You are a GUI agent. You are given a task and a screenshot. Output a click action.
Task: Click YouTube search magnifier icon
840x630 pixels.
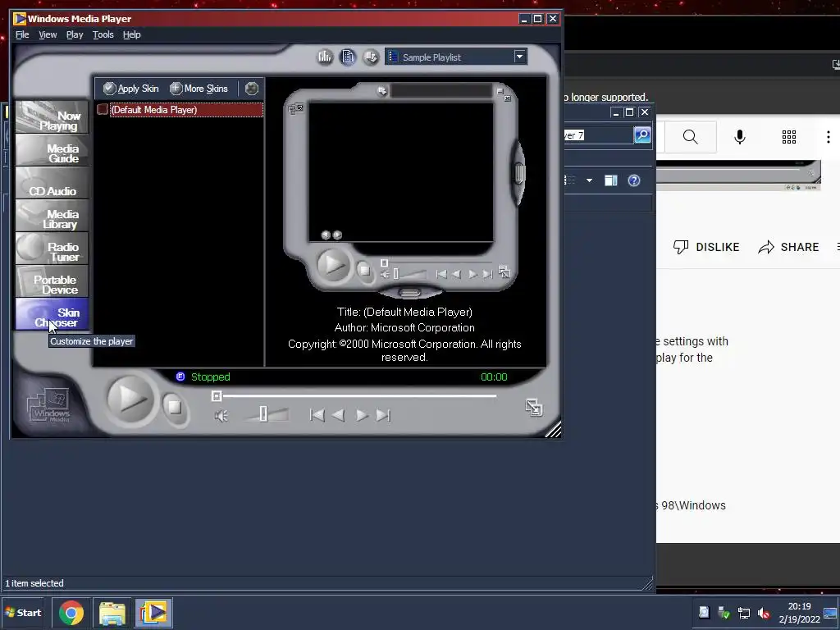[691, 137]
